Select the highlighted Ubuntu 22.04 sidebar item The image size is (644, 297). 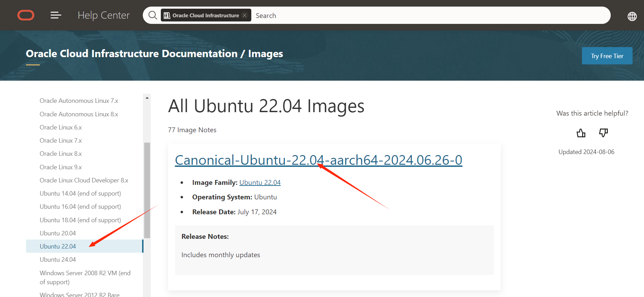point(84,246)
